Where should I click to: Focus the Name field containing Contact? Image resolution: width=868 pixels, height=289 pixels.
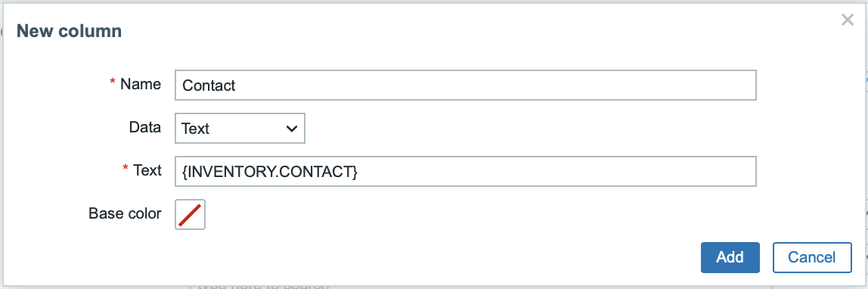click(466, 85)
